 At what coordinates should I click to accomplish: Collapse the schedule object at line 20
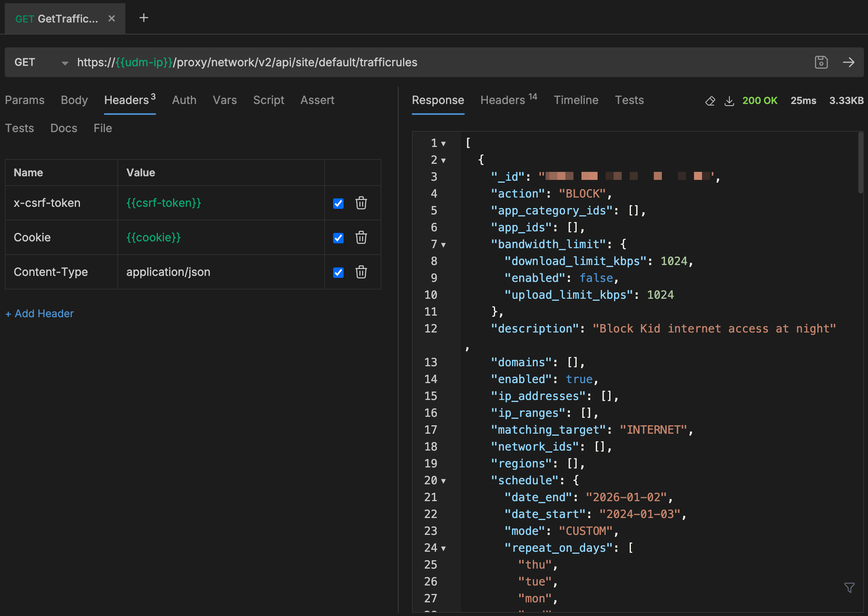click(444, 481)
